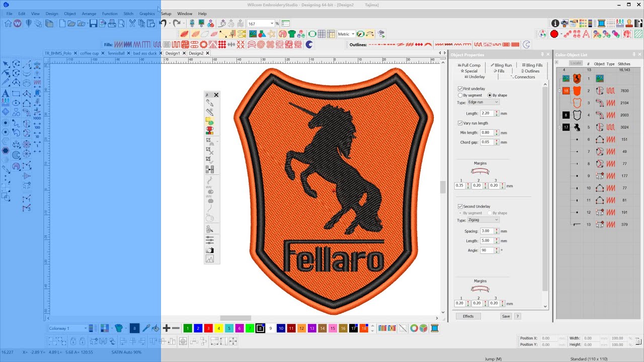Click the remove color minus icon

click(x=176, y=328)
